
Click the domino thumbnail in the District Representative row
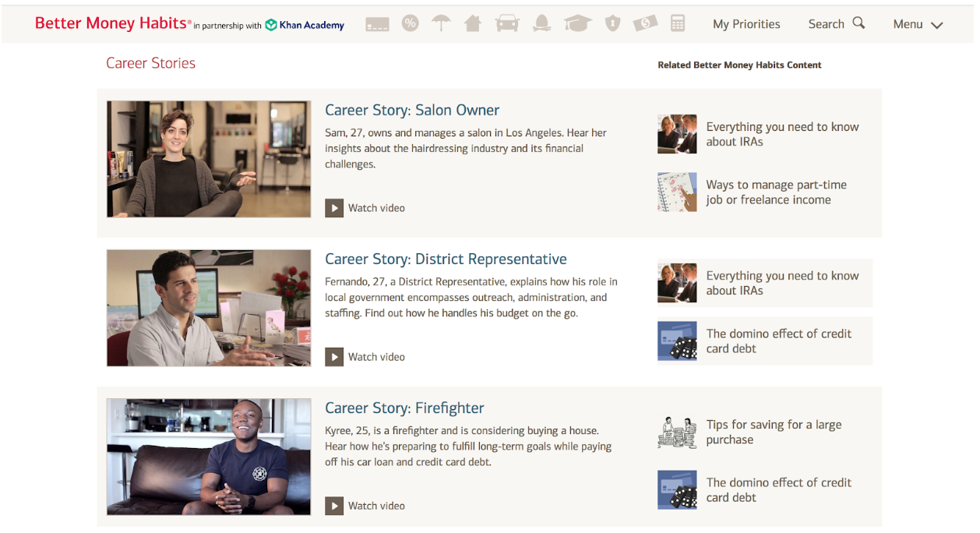click(x=677, y=341)
